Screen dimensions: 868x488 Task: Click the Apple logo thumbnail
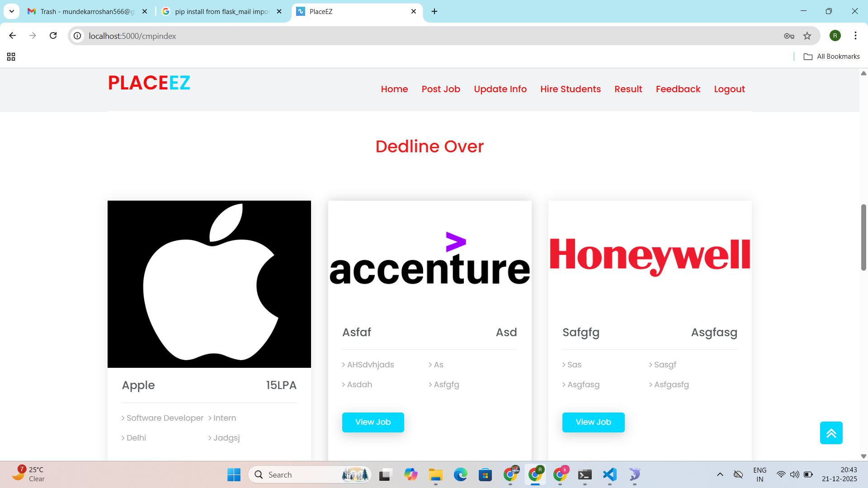click(209, 284)
